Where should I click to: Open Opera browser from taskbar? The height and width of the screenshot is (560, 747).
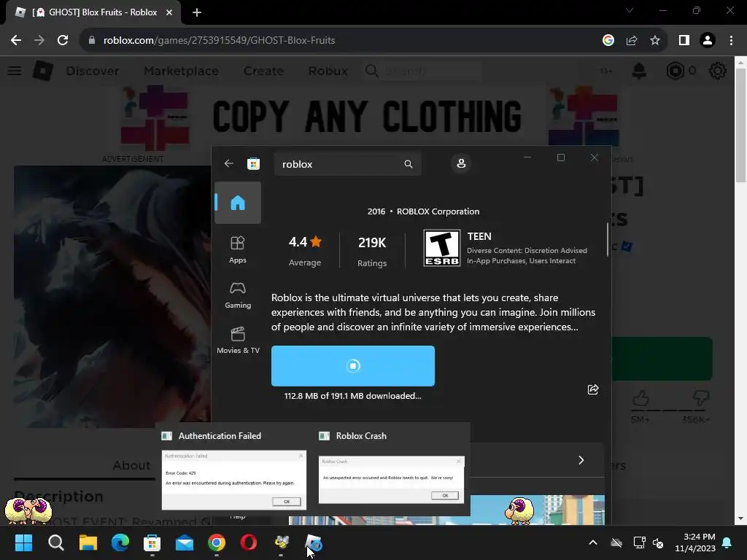point(249,542)
